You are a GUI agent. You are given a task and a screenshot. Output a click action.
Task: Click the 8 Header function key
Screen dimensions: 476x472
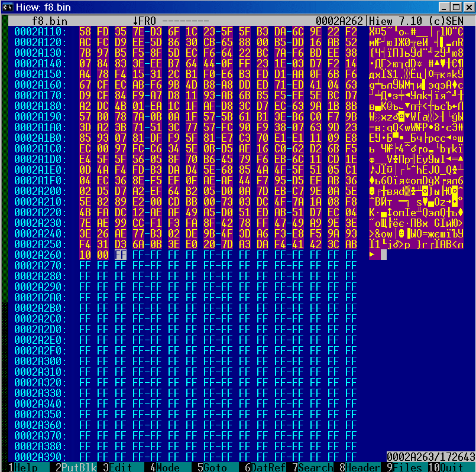361,467
